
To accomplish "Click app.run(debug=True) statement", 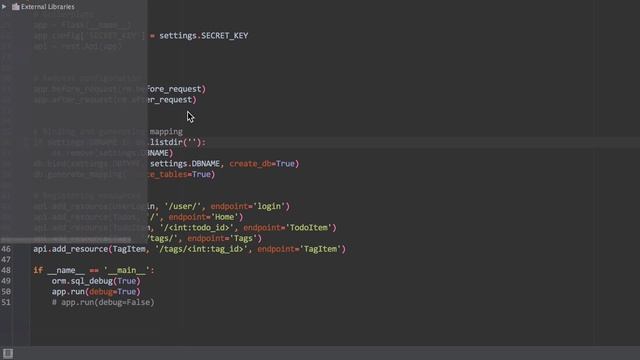I will (x=96, y=291).
